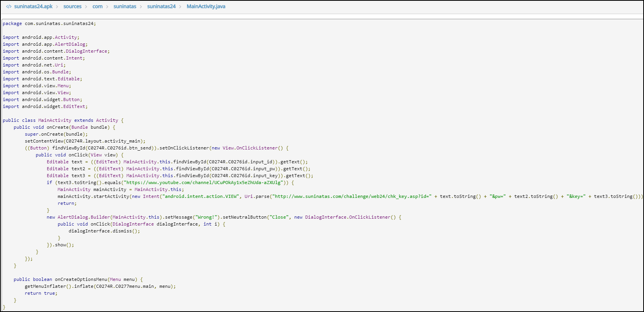Click the import android.app.Activity line
644x312 pixels.
pyautogui.click(x=41, y=37)
